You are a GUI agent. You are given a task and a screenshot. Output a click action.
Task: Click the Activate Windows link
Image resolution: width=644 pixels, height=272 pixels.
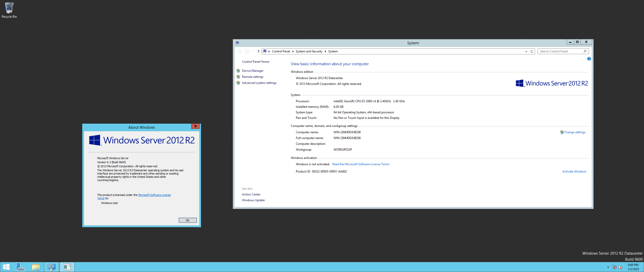coord(574,172)
